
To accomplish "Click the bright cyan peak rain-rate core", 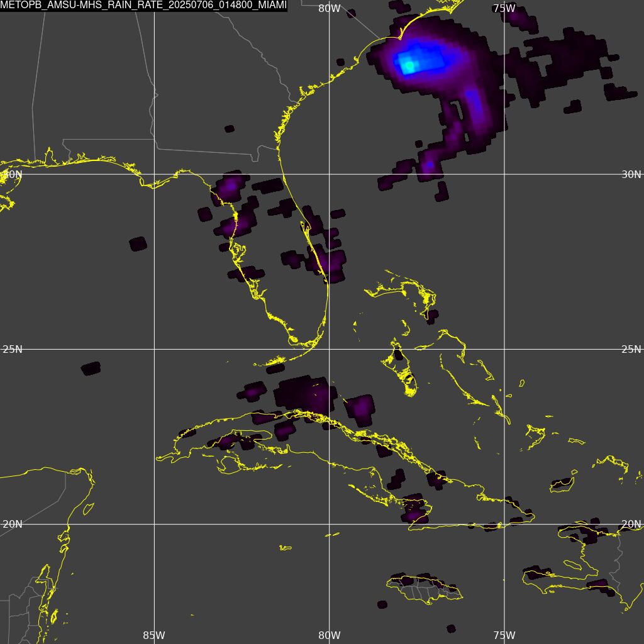I will click(x=409, y=65).
